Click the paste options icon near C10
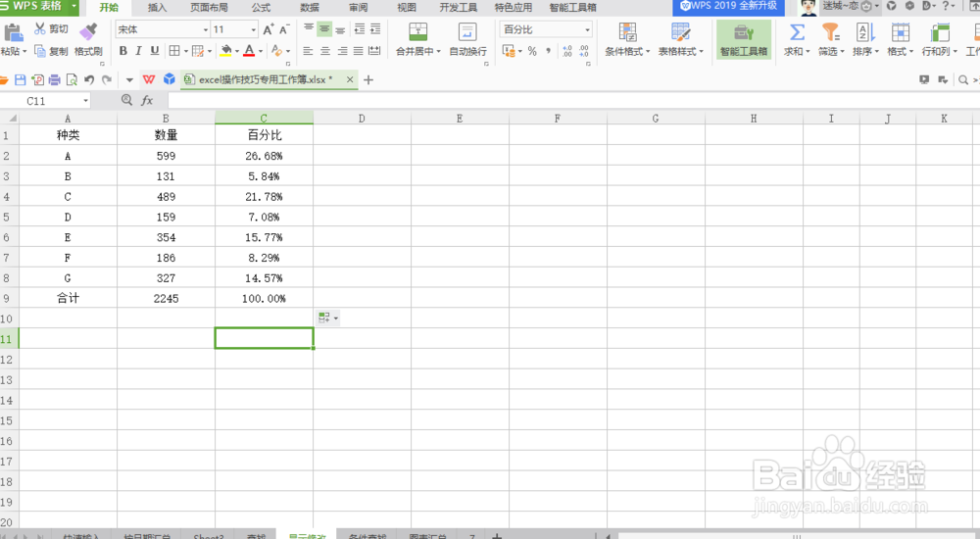The height and width of the screenshot is (539, 980). coord(327,318)
